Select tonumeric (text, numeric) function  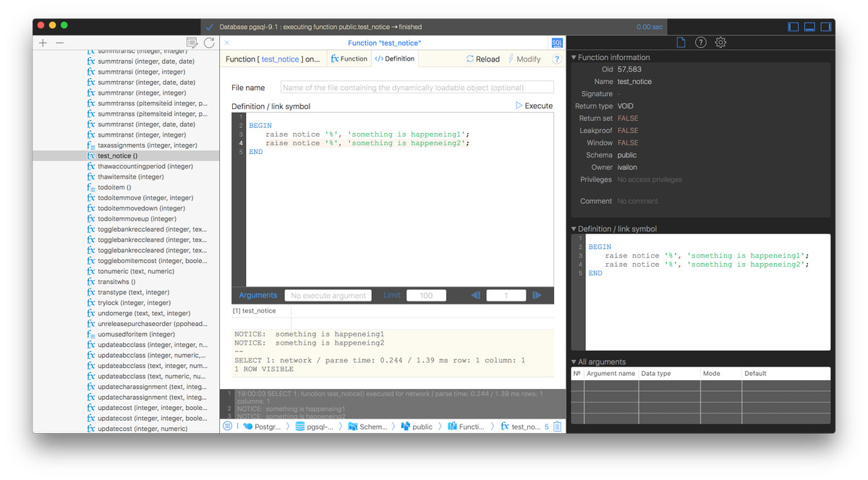130,271
